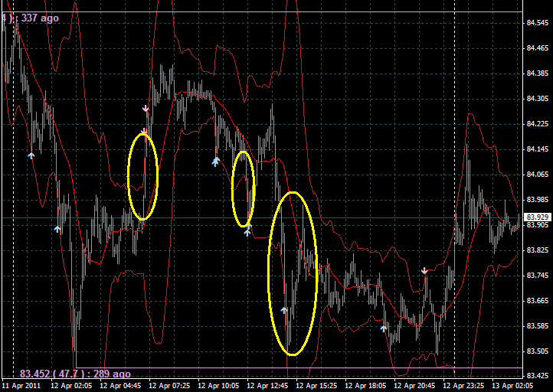
Task: Click the topmost pink down arrow above the leftmost ellipse
Action: pos(146,109)
